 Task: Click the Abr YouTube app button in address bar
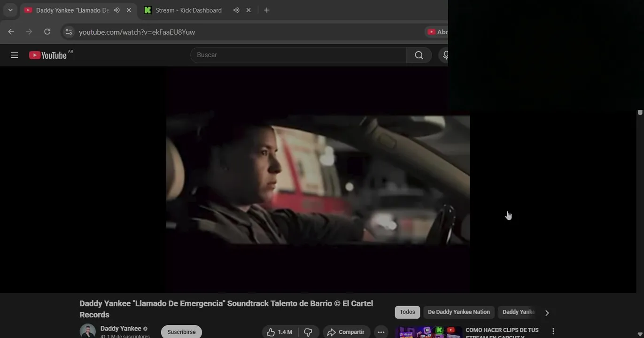coord(437,32)
